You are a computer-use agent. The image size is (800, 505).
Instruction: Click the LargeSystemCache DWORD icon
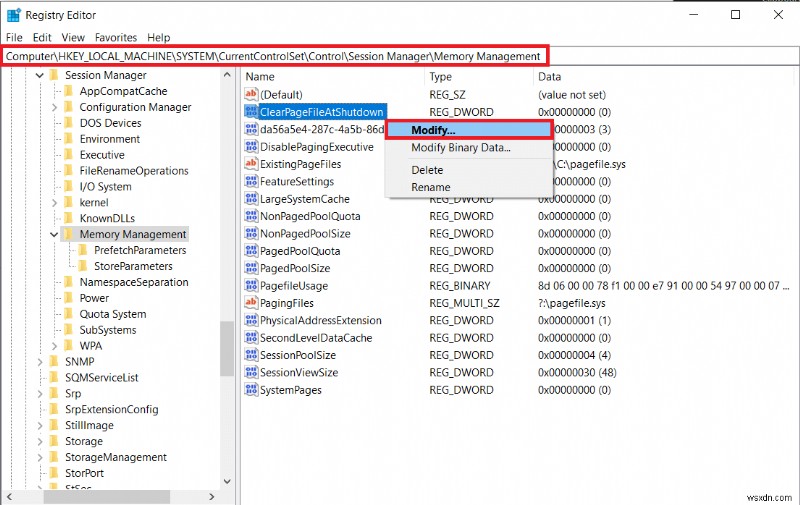tap(251, 199)
